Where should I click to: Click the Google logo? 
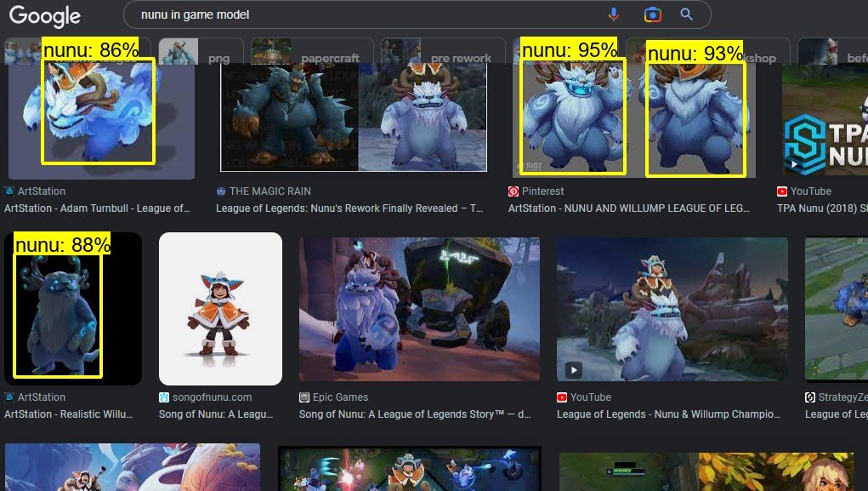coord(45,15)
